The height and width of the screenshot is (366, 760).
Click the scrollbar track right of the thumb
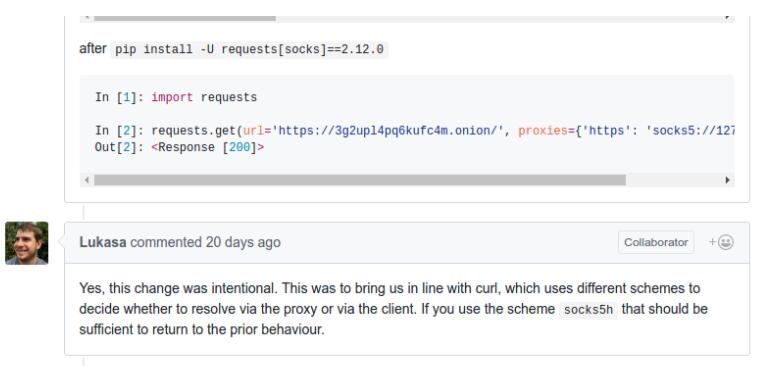coord(674,180)
